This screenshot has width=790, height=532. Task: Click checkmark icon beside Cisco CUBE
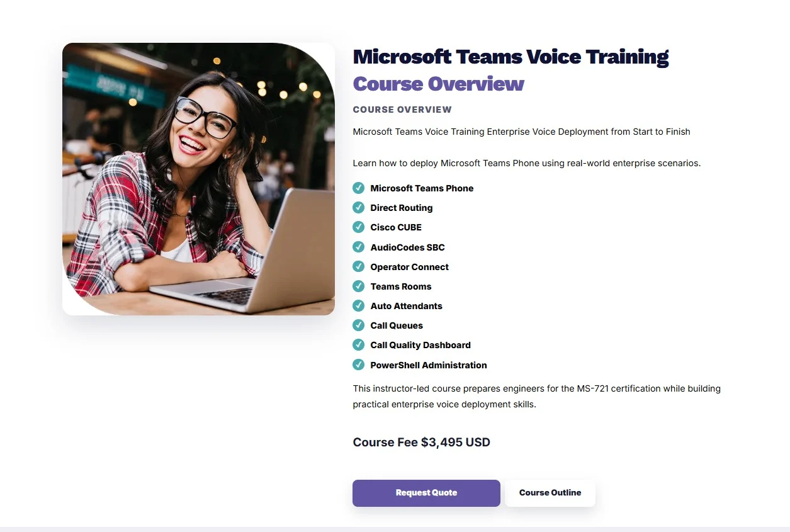(359, 227)
